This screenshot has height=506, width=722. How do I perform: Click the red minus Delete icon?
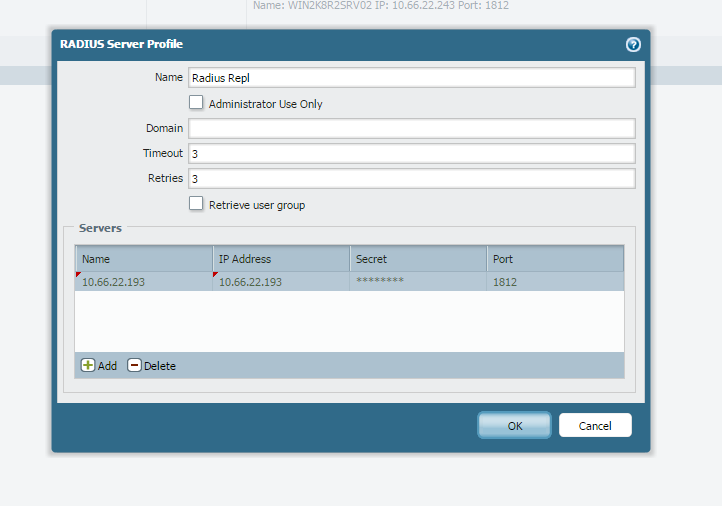tap(134, 365)
